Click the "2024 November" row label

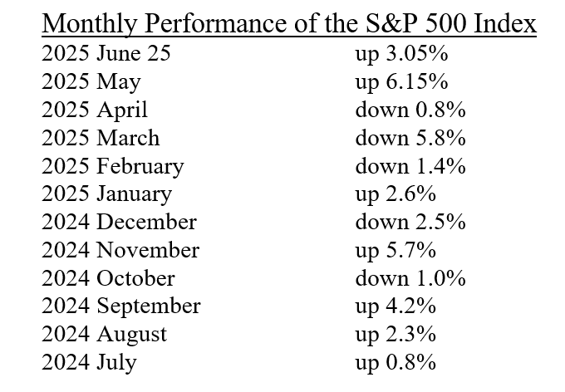[x=120, y=250]
